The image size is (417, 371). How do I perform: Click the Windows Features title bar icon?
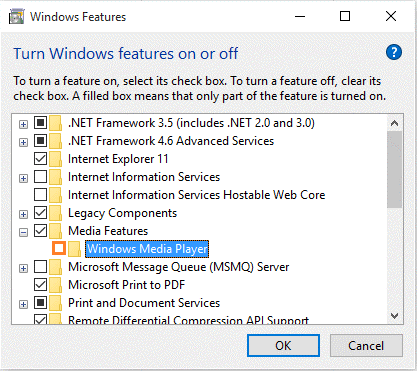16,17
